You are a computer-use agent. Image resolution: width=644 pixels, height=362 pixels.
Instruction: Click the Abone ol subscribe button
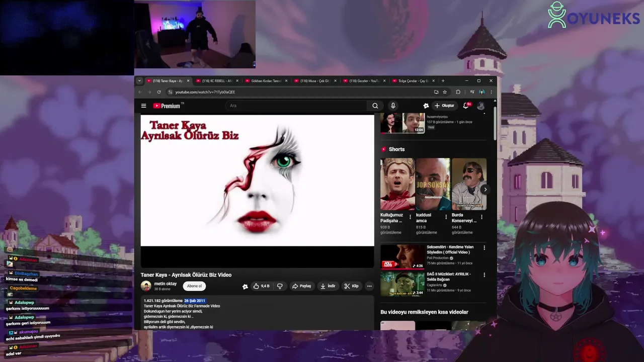(x=194, y=286)
